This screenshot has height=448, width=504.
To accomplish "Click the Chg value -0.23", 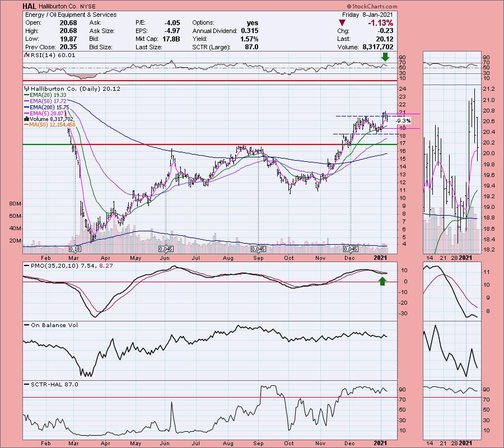I will pyautogui.click(x=386, y=31).
